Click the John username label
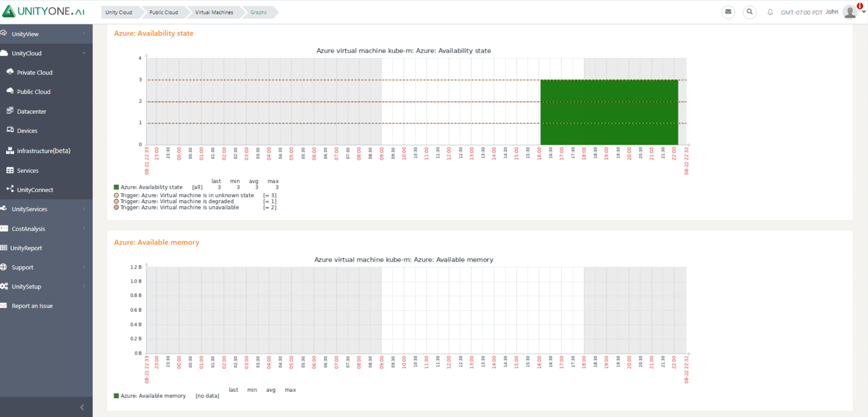 pyautogui.click(x=832, y=12)
